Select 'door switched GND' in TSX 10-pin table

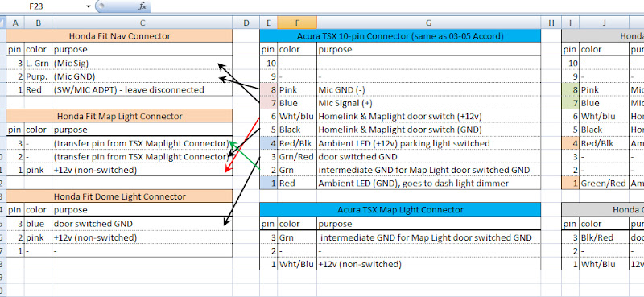[x=429, y=156]
